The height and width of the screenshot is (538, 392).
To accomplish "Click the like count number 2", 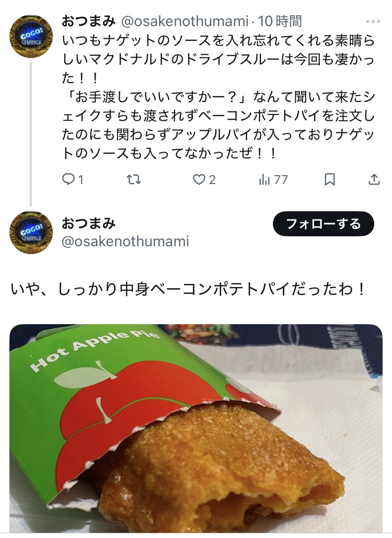I will pos(212,180).
